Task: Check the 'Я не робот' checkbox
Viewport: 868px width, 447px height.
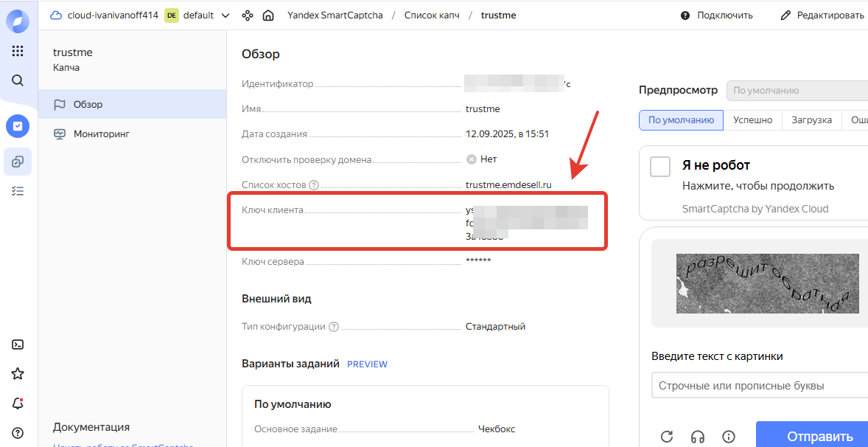Action: 659,166
